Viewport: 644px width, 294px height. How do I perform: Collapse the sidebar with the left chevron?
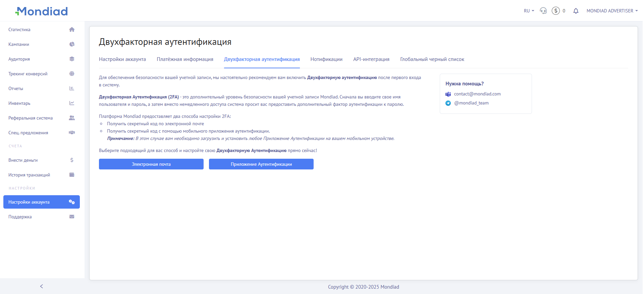[x=42, y=286]
